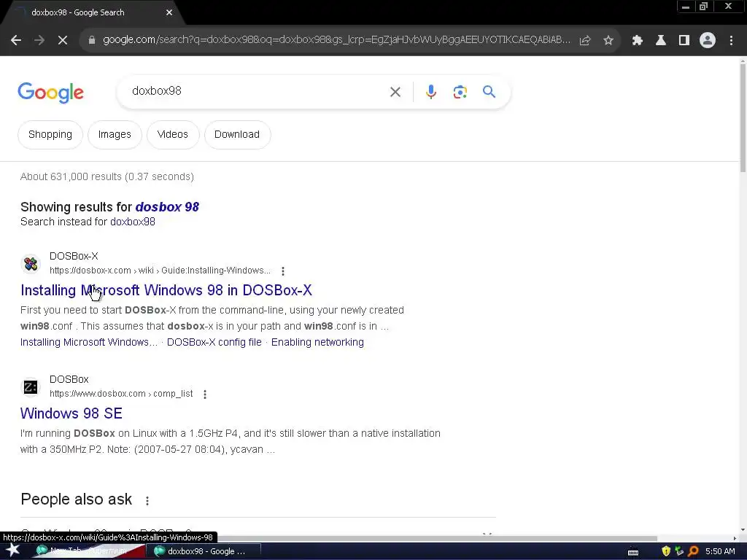
Task: Click the DOSBox-X site name
Action: [x=74, y=256]
